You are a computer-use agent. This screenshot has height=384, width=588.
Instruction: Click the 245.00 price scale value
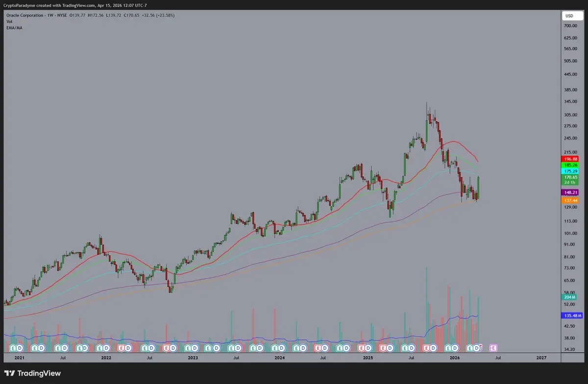(569, 139)
